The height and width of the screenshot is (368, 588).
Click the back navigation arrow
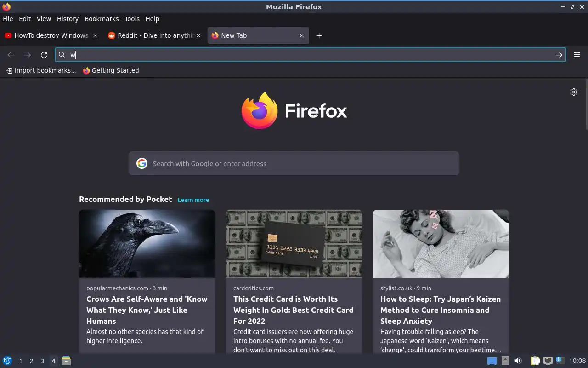[11, 55]
